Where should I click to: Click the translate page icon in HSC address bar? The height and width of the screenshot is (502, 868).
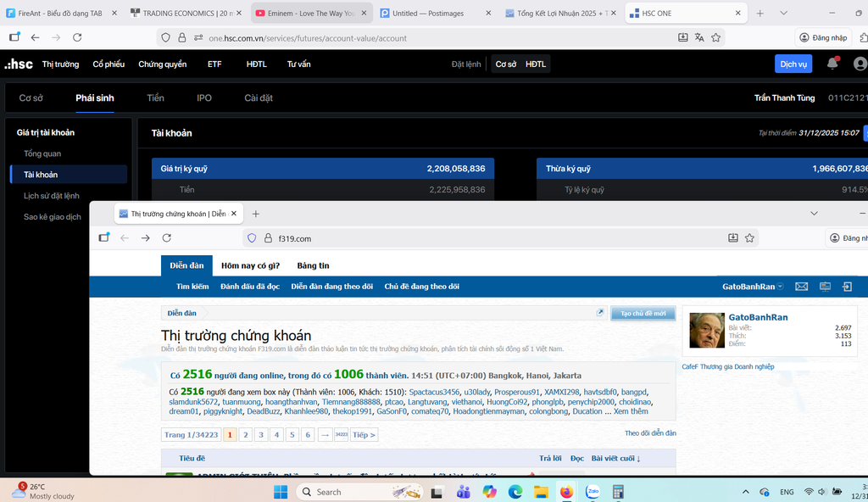[699, 37]
